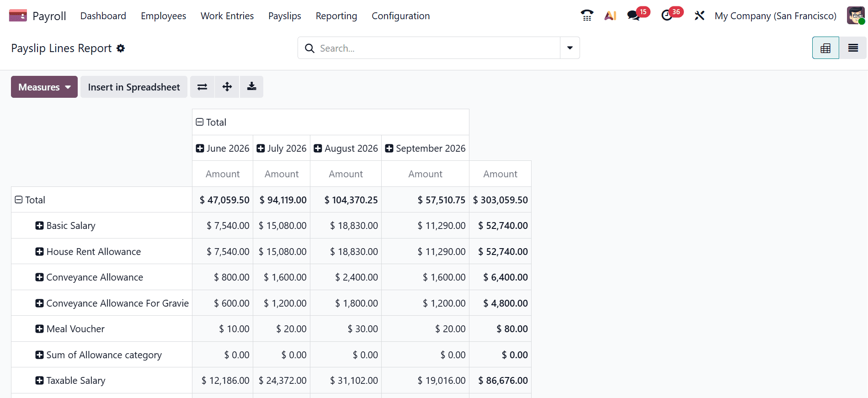Click the Payslip Lines Report gear icon
The height and width of the screenshot is (398, 868).
pyautogui.click(x=121, y=48)
